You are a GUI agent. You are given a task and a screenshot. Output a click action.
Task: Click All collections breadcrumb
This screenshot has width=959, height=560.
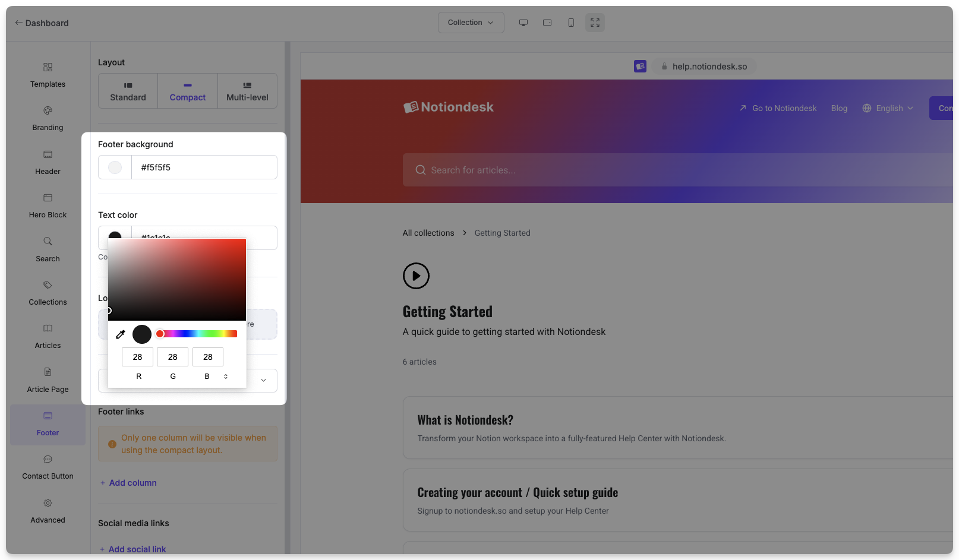(428, 233)
